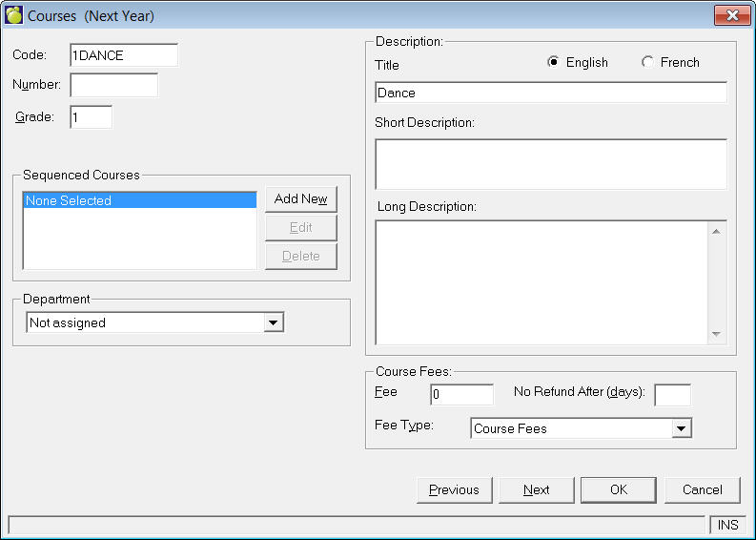
Task: Go to the Previous course record
Action: (x=454, y=489)
